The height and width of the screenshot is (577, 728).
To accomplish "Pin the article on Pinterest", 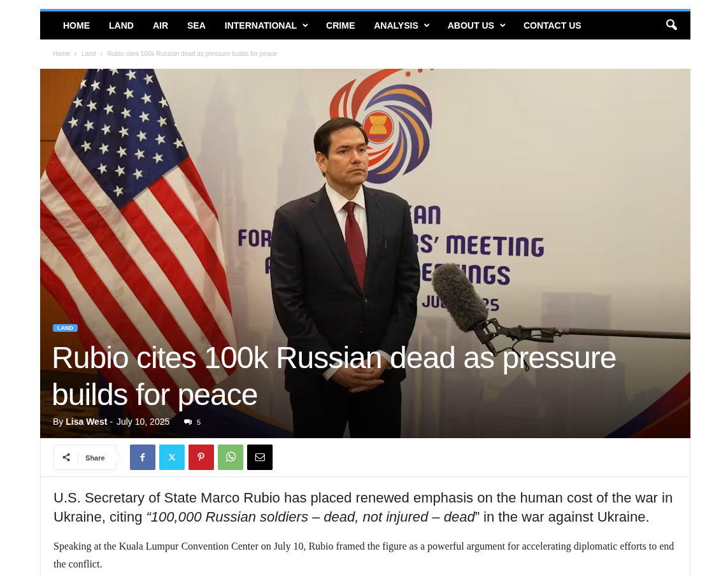I will pyautogui.click(x=201, y=457).
